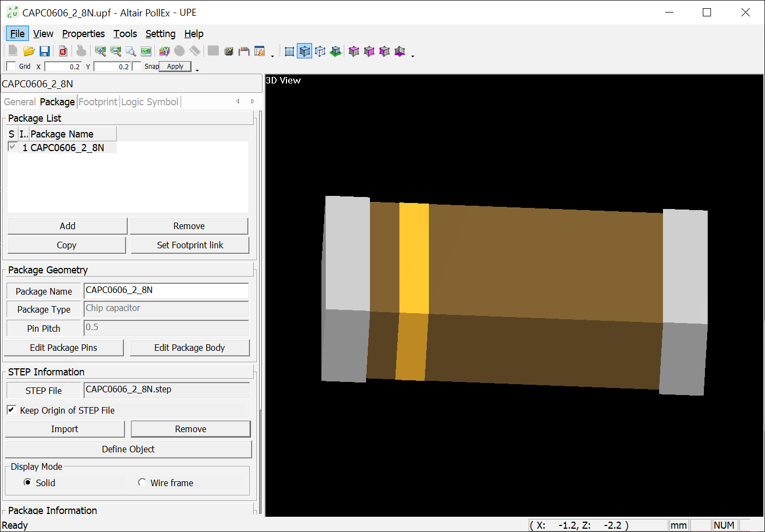Open the File menu

(x=17, y=33)
